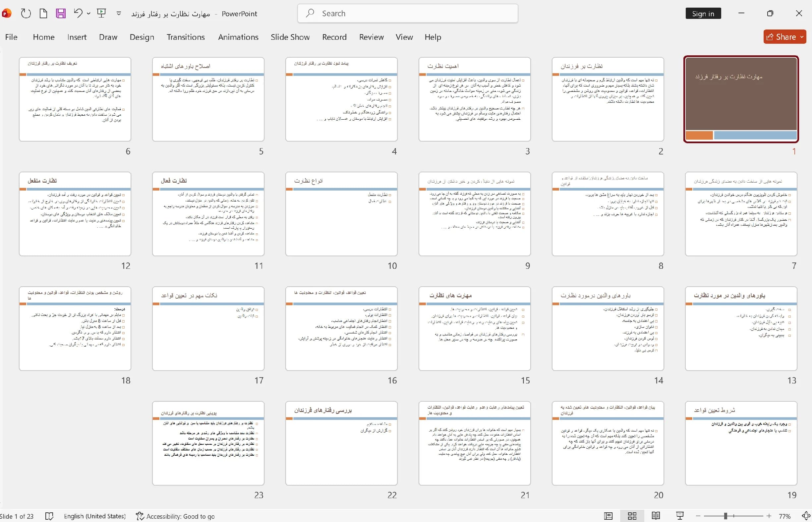Click the zoom in plus button

(769, 516)
